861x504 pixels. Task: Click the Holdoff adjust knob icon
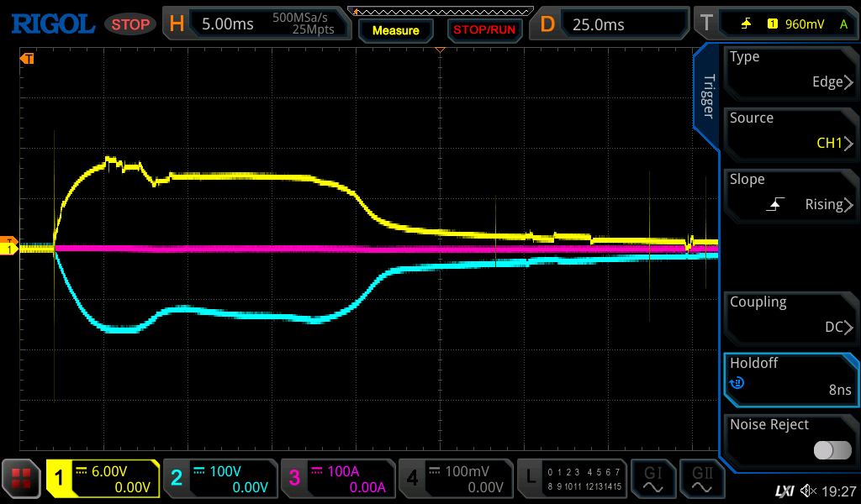click(737, 383)
